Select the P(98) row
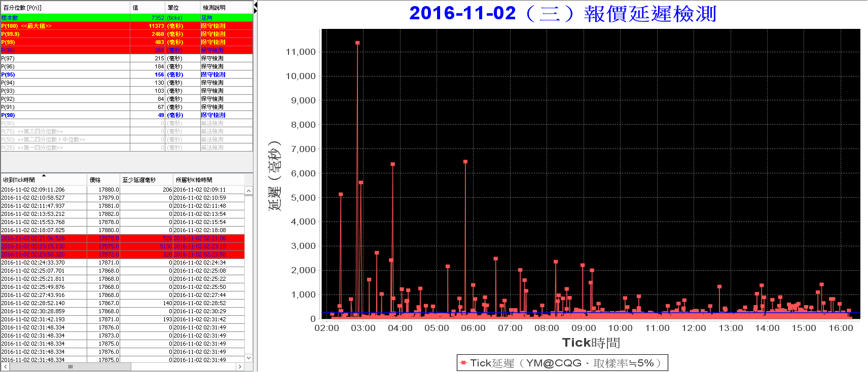868x372 pixels. coord(127,50)
